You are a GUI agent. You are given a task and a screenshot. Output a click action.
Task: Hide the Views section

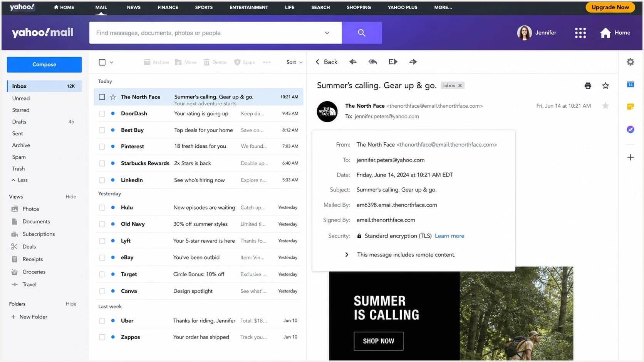pyautogui.click(x=71, y=197)
